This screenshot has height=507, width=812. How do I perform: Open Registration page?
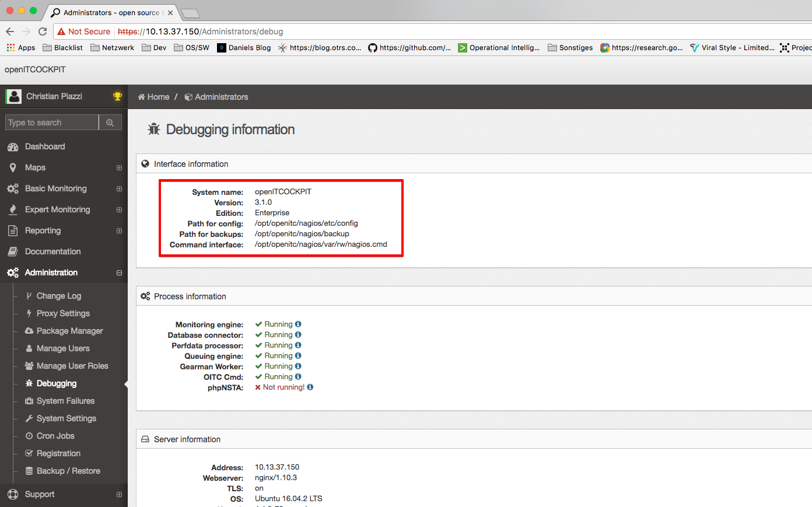pos(58,453)
